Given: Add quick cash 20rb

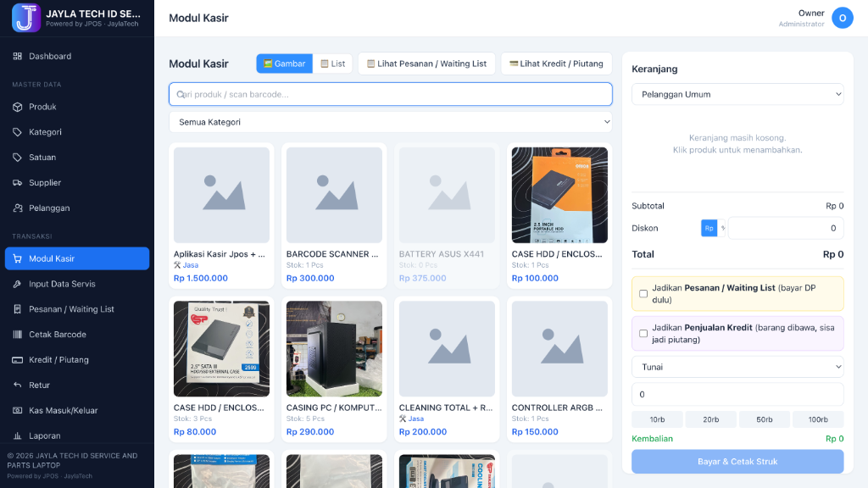Looking at the screenshot, I should tap(711, 419).
